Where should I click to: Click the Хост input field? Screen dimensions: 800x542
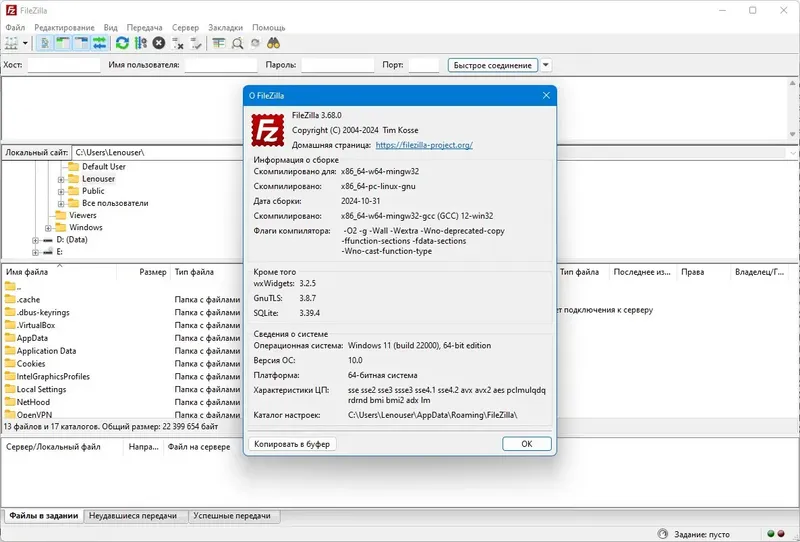(x=64, y=65)
